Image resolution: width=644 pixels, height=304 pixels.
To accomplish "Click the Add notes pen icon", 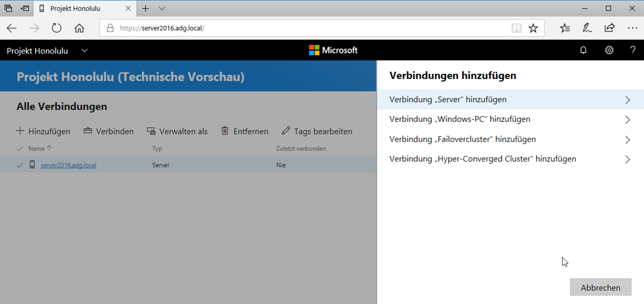I will click(x=587, y=28).
